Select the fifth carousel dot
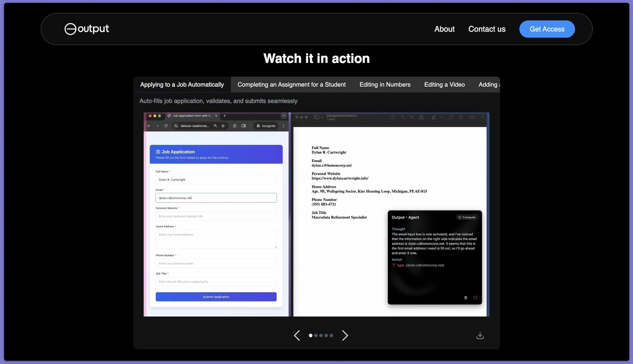Viewport: 633px width, 364px height. pos(331,336)
